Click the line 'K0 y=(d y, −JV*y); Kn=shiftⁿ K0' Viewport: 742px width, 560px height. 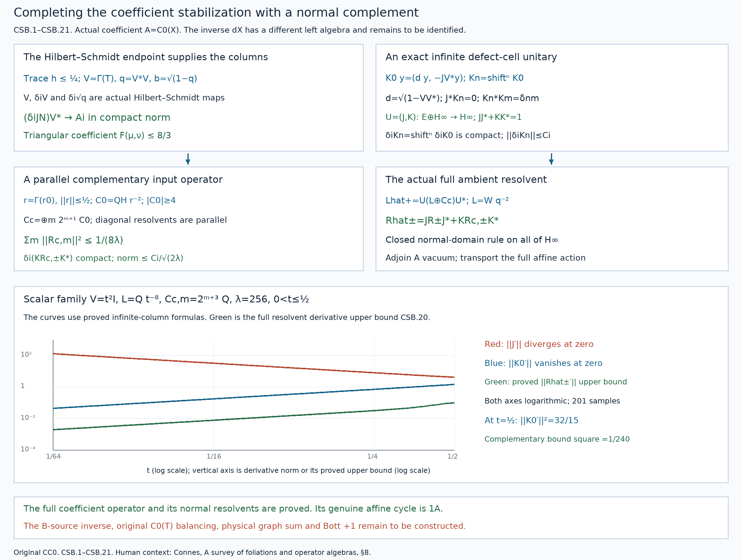pos(454,78)
